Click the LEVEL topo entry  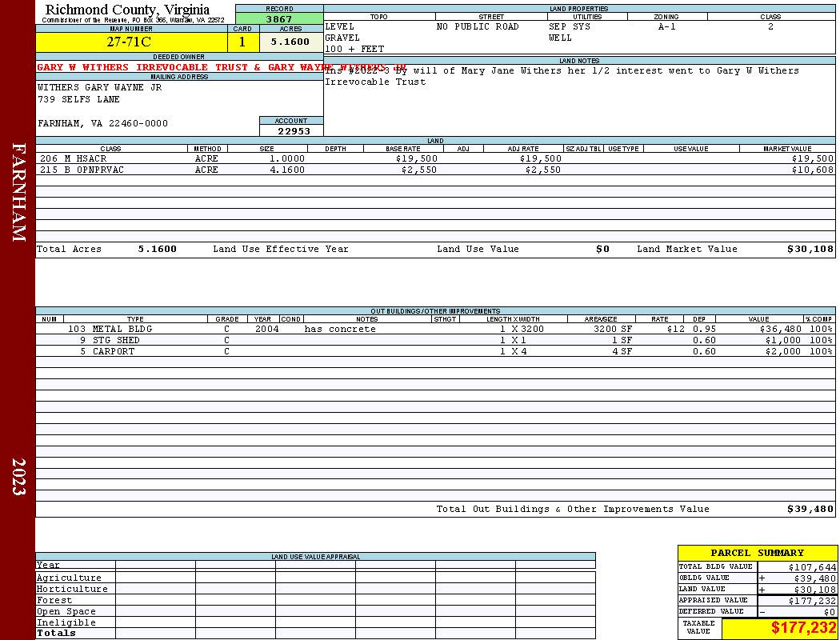[340, 26]
